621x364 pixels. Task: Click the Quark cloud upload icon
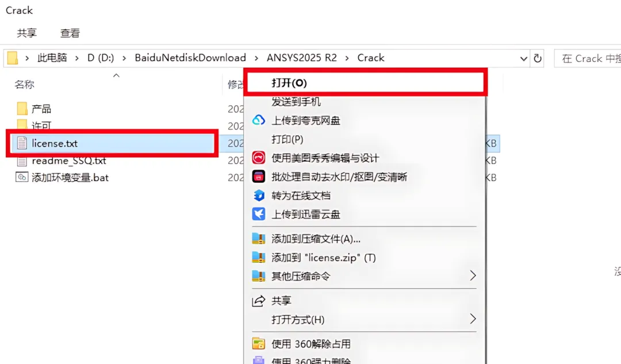pyautogui.click(x=259, y=120)
